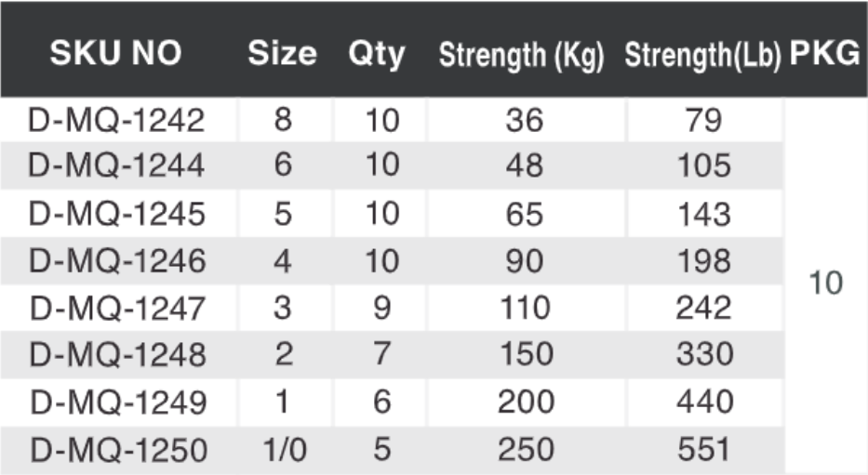Select the D-MQ-1247 row label
868x475 pixels.
[117, 309]
